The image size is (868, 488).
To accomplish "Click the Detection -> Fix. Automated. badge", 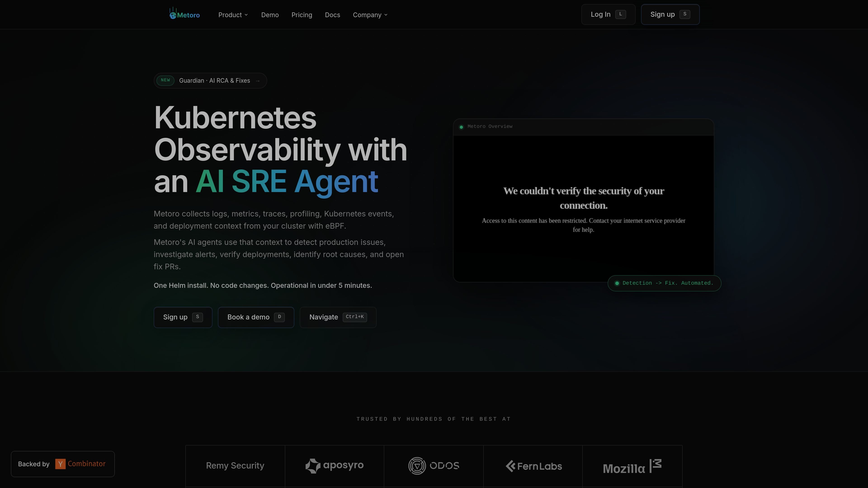I will point(664,283).
